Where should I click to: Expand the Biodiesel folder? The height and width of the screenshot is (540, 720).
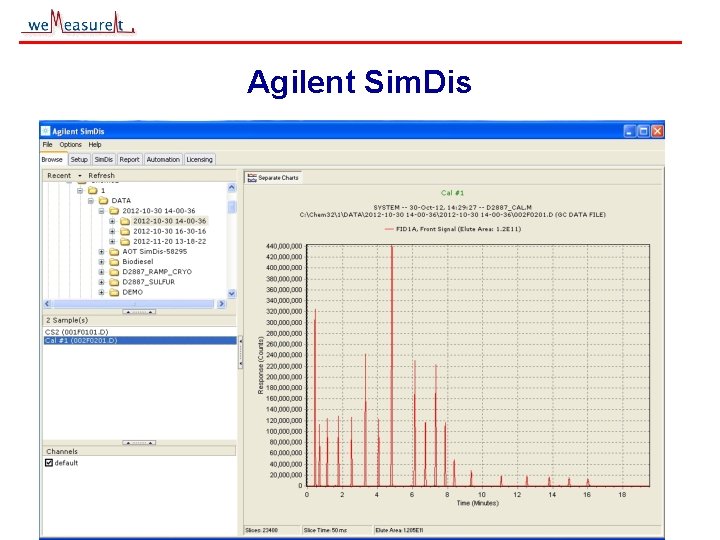click(x=101, y=262)
